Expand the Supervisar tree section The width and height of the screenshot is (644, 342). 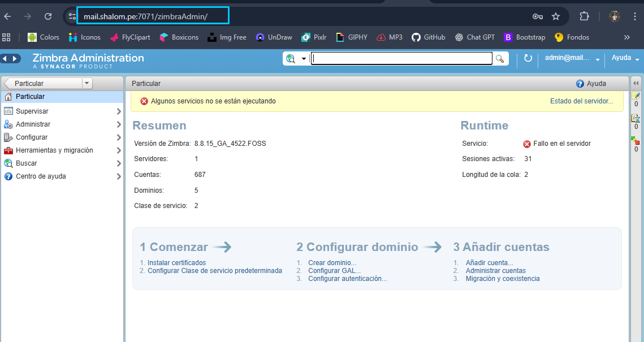(119, 111)
